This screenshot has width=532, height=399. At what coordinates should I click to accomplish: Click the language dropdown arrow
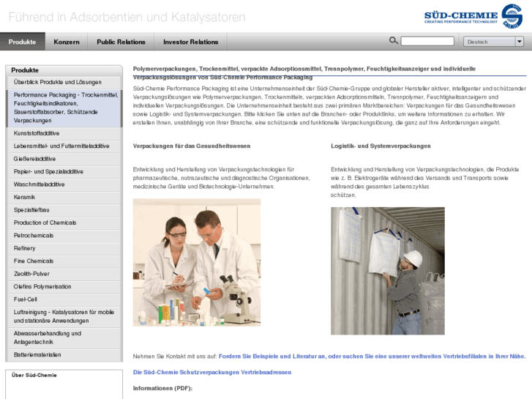(x=519, y=42)
